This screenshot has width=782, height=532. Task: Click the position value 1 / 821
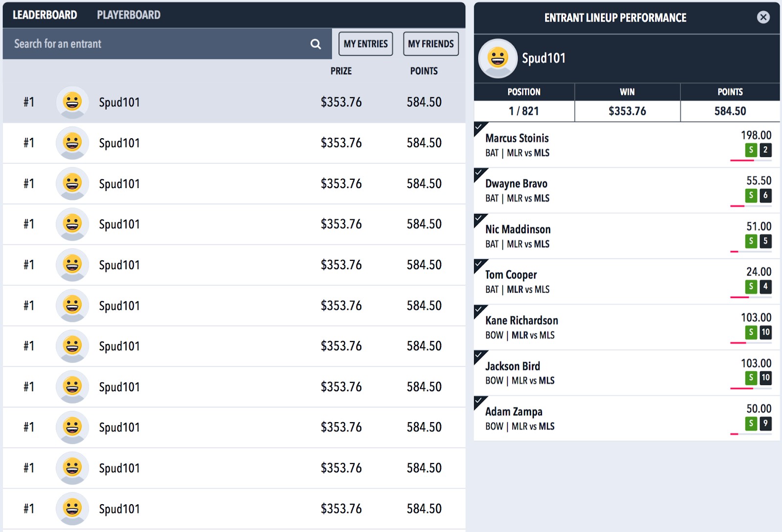[523, 111]
